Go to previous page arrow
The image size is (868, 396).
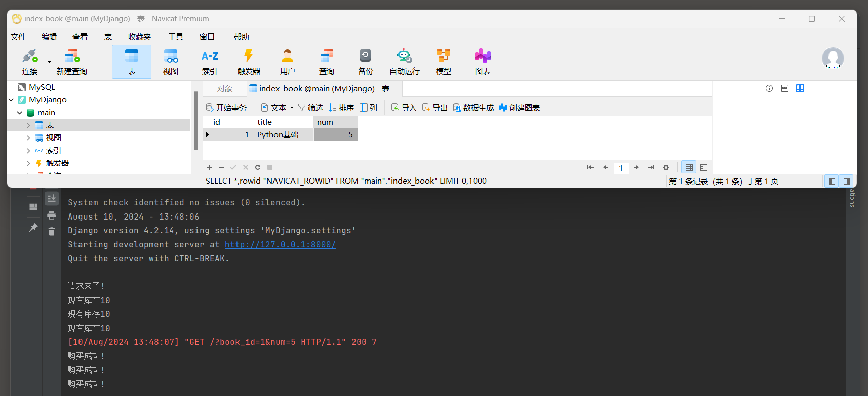pyautogui.click(x=606, y=167)
